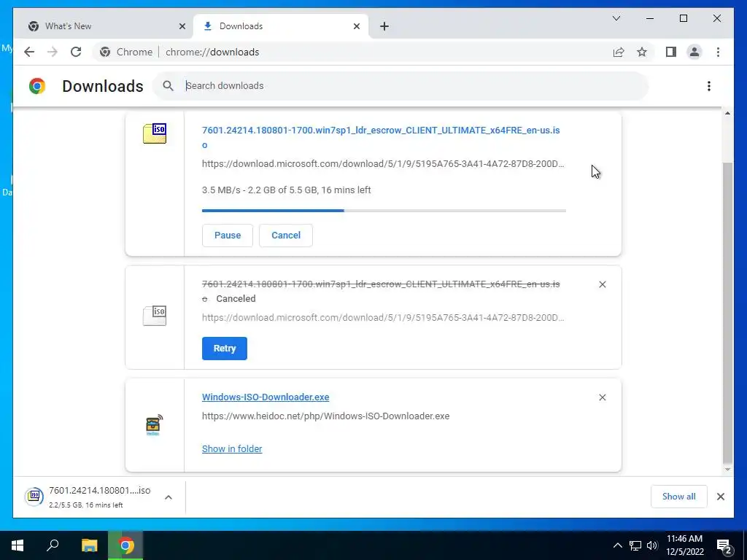Open the Chrome profile avatar
This screenshot has width=747, height=560.
pos(694,52)
